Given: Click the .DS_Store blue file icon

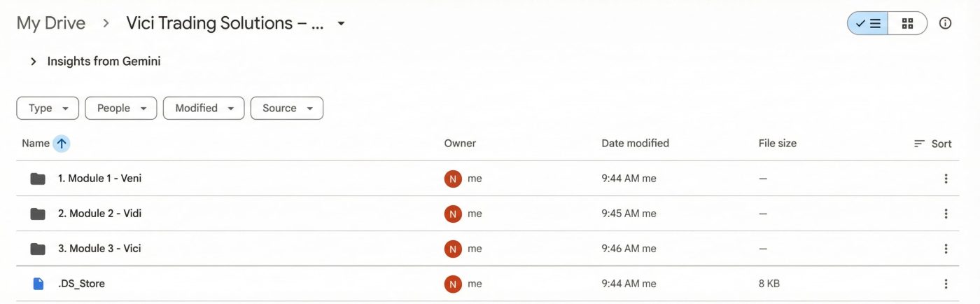Looking at the screenshot, I should (38, 284).
